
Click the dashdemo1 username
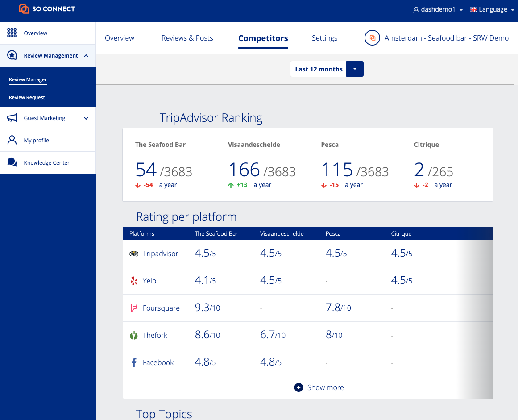coord(438,9)
